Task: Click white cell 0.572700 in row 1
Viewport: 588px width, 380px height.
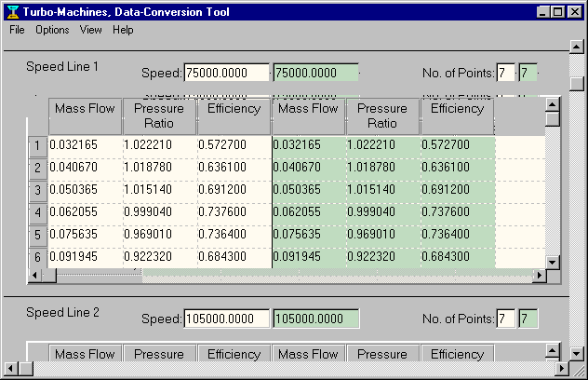Action: [234, 145]
